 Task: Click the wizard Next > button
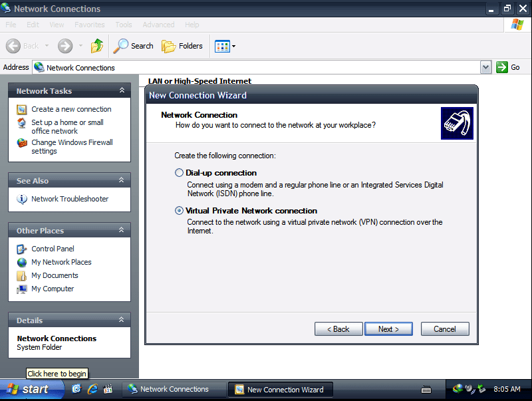388,329
